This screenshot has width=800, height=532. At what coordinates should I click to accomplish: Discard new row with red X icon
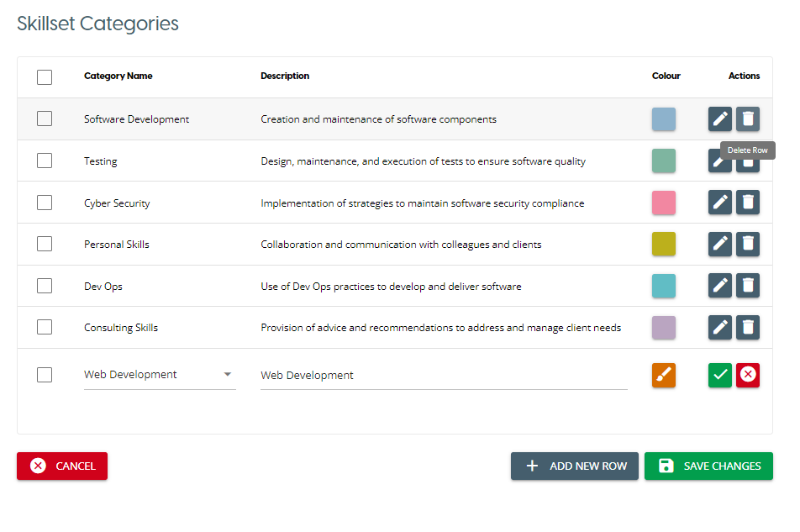748,375
